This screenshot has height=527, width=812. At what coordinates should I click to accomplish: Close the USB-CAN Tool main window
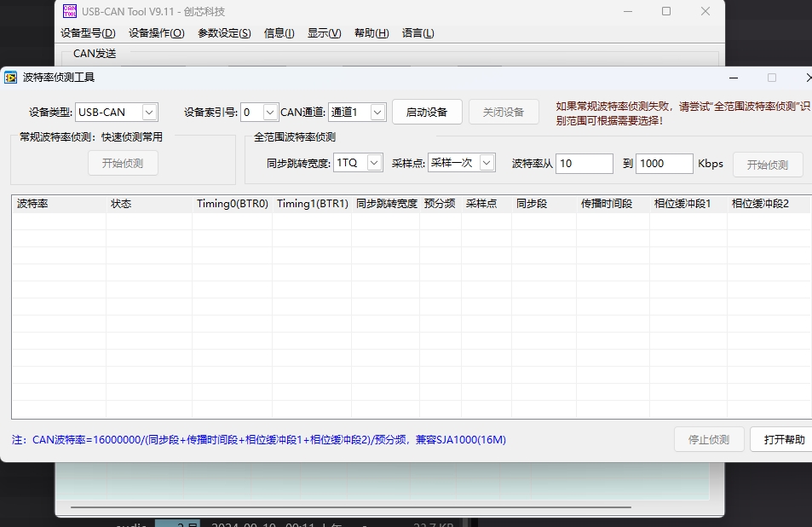pyautogui.click(x=705, y=11)
